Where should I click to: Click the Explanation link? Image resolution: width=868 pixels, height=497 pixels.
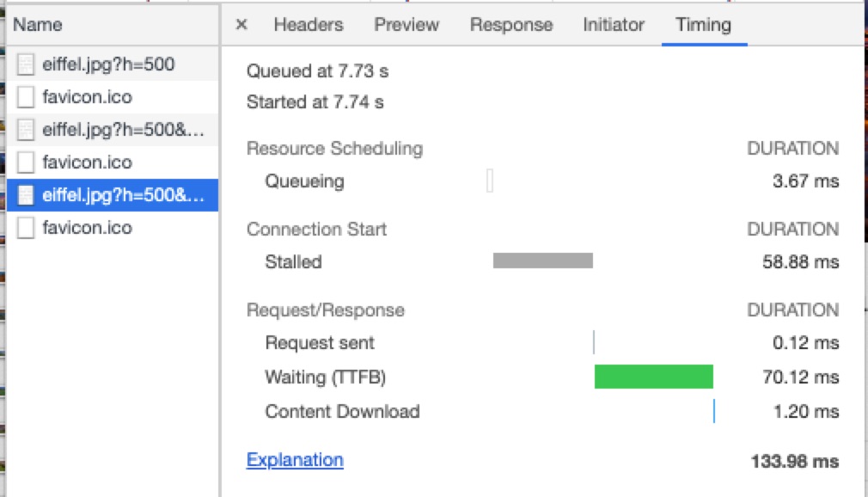click(x=295, y=460)
